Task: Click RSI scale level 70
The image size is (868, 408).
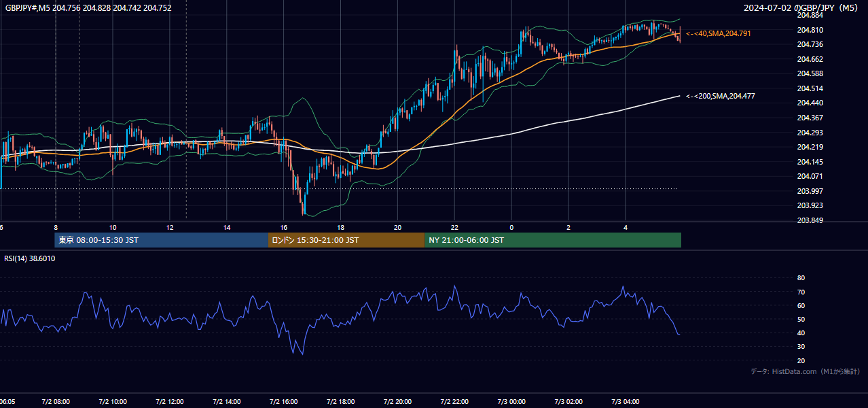Action: coord(801,292)
